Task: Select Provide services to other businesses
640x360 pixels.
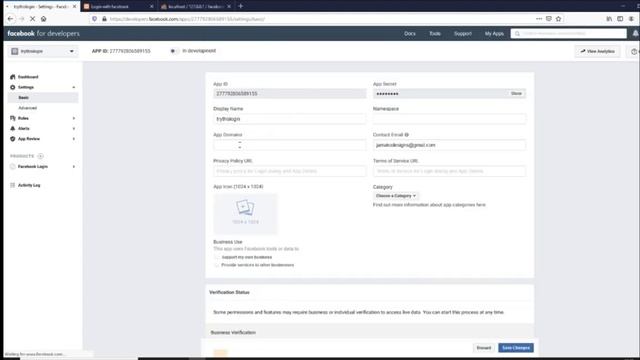Action: point(217,265)
